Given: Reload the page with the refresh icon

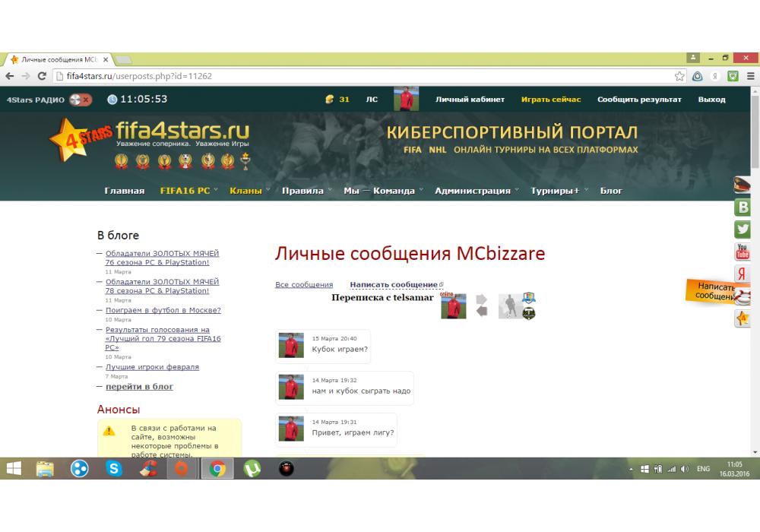Looking at the screenshot, I should pos(42,76).
